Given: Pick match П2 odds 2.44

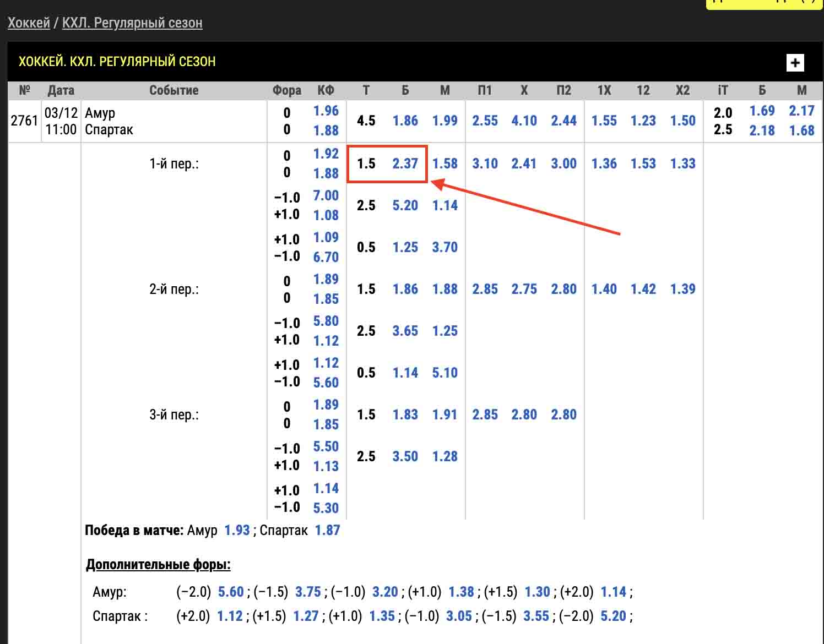Looking at the screenshot, I should (564, 121).
